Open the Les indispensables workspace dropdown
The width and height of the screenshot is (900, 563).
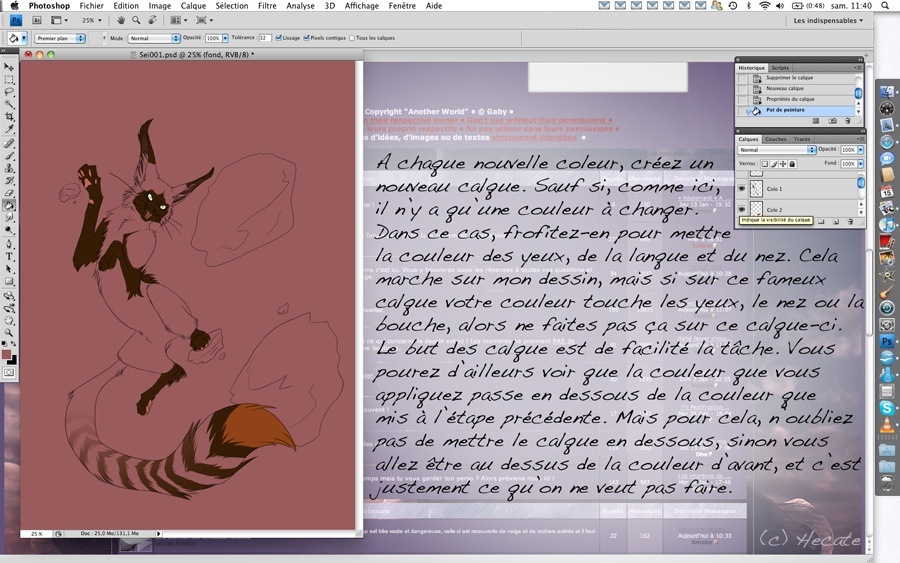coord(828,21)
